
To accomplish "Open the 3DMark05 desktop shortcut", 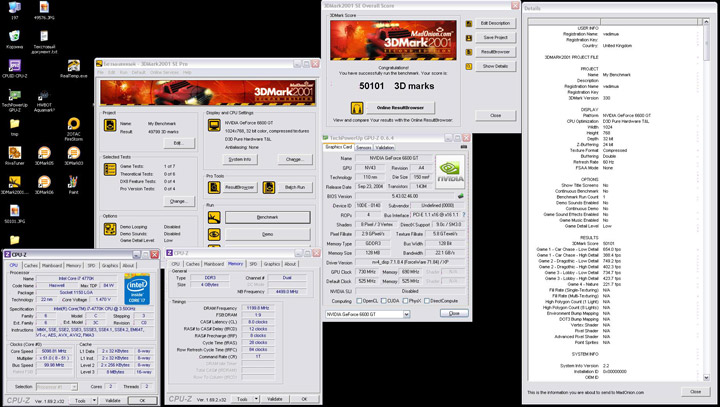I will 44,153.
